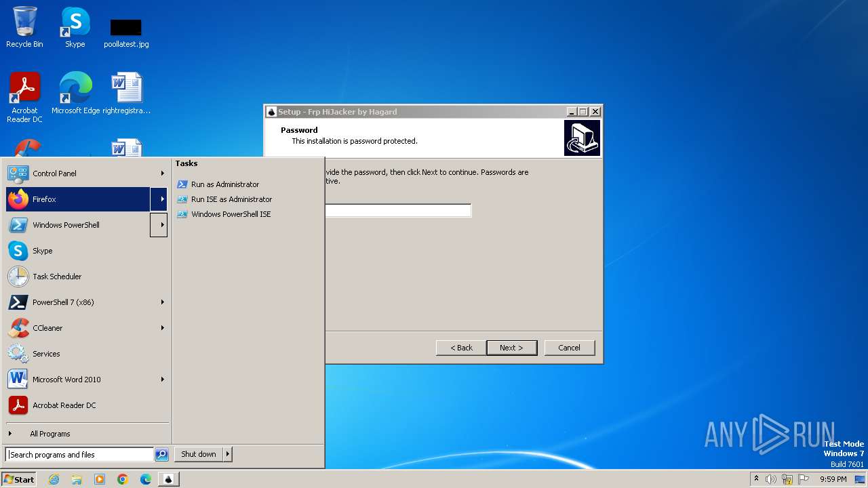The image size is (868, 488).
Task: Open Task Scheduler from Start menu
Action: pyautogui.click(x=87, y=277)
